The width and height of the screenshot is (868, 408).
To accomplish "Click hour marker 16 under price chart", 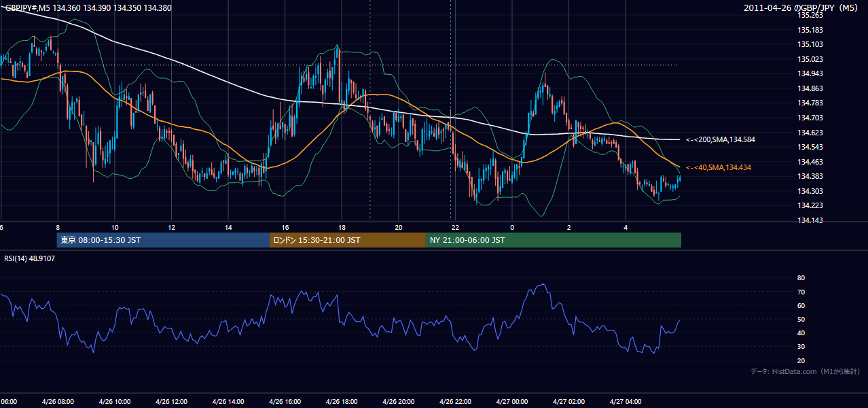I will [285, 228].
